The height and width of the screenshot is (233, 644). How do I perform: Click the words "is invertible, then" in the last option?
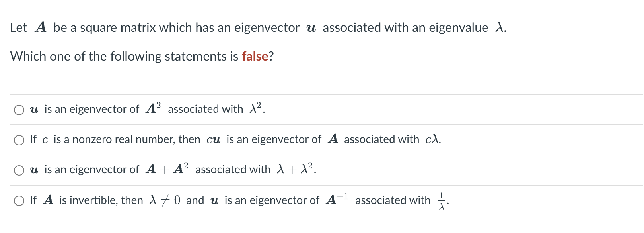(101, 200)
